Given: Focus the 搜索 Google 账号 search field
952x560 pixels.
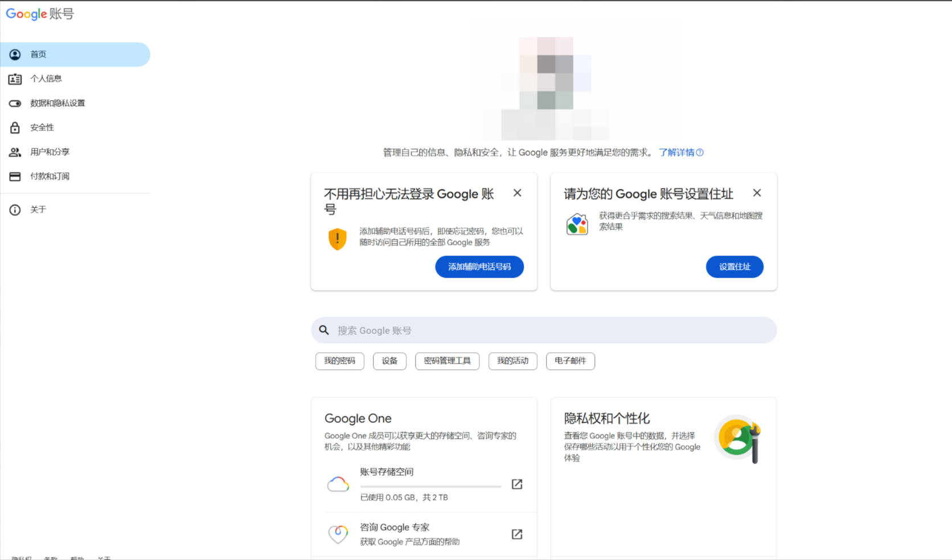Looking at the screenshot, I should click(x=544, y=330).
